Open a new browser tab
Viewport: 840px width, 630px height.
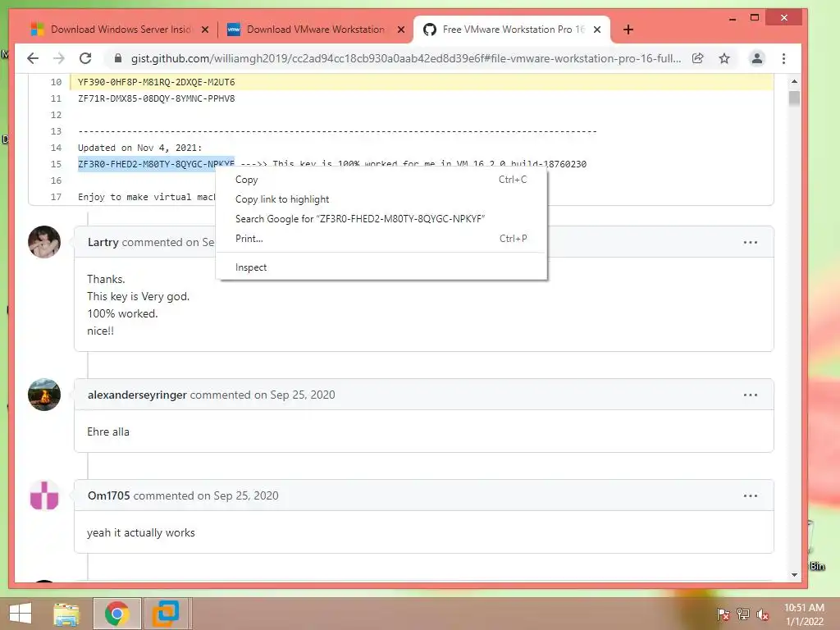628,30
